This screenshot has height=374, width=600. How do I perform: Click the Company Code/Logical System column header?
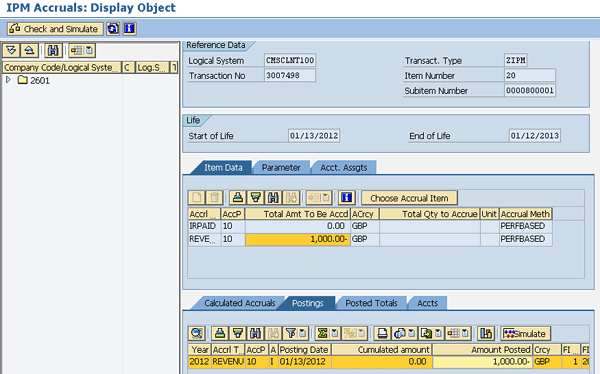pyautogui.click(x=62, y=68)
